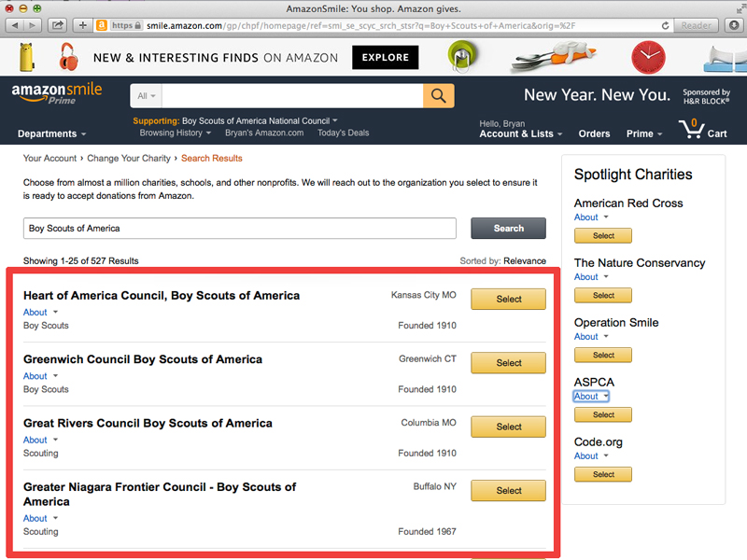Screen dimensions: 747x560
Task: Select Code.org spotlight charity
Action: tap(603, 474)
